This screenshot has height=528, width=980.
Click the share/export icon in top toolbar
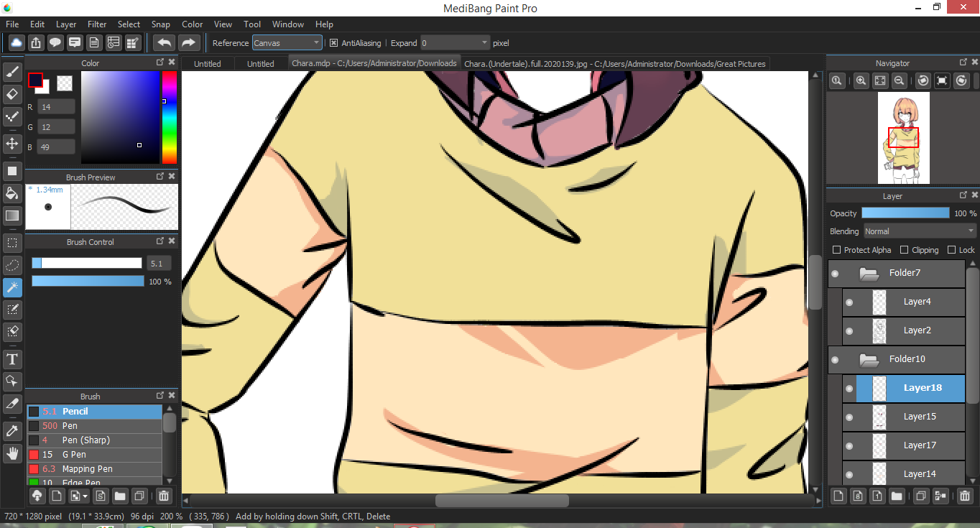coord(36,43)
